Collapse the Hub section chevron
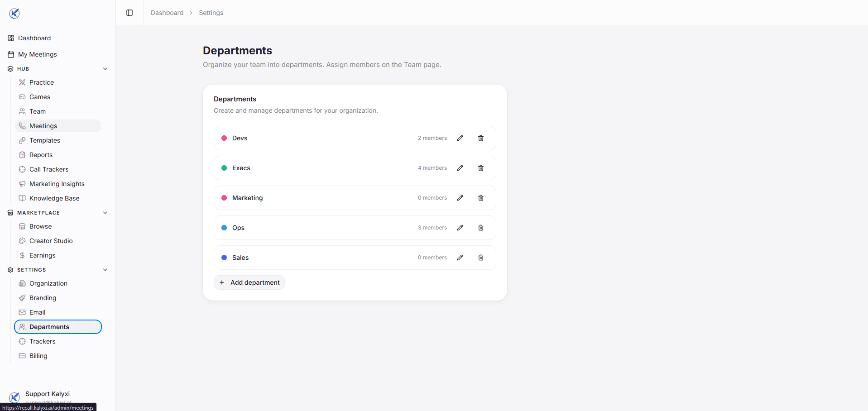 [x=105, y=69]
